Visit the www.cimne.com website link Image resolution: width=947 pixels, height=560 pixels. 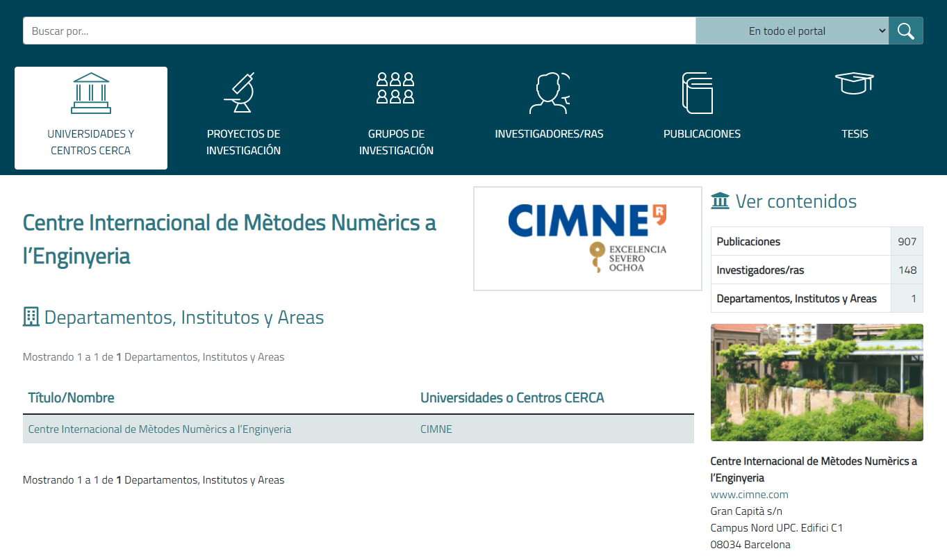point(749,495)
